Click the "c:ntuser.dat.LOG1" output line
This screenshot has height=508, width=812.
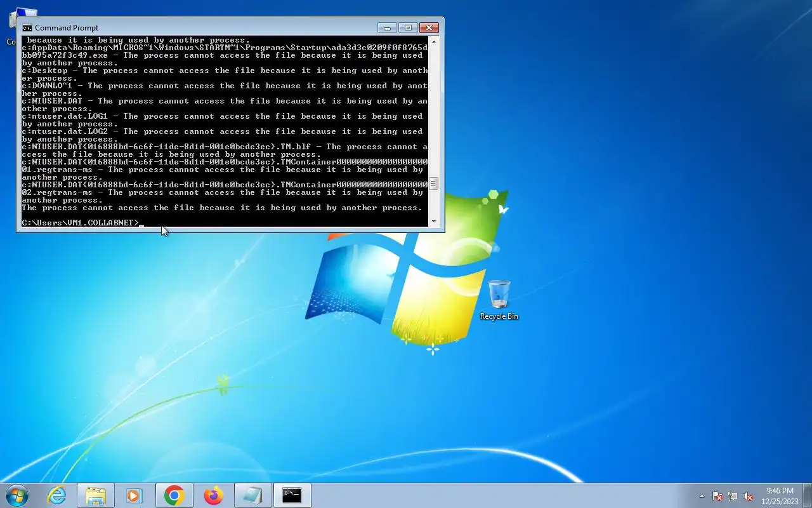point(222,116)
